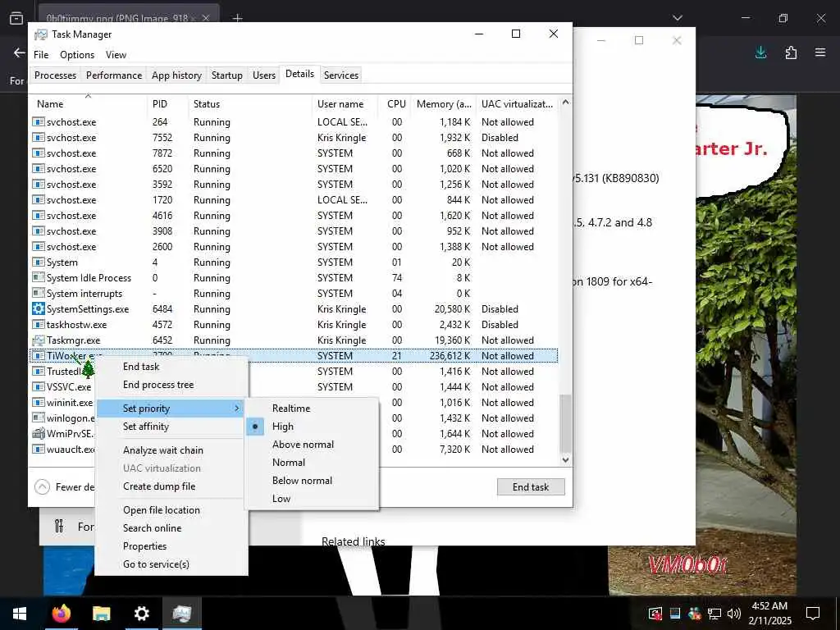Click the System Idle Process row icon
Image resolution: width=840 pixels, height=630 pixels.
(38, 278)
